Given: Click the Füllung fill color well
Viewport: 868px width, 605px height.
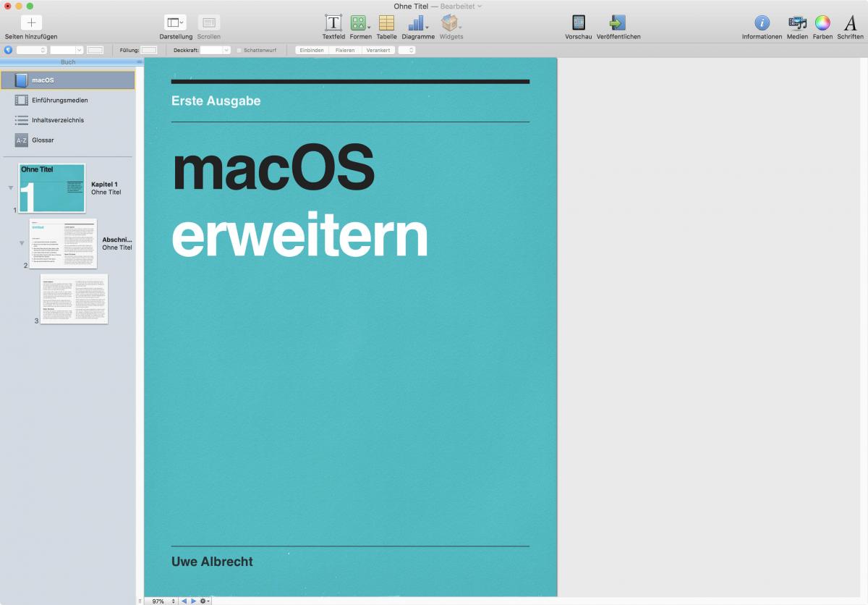Looking at the screenshot, I should click(149, 50).
